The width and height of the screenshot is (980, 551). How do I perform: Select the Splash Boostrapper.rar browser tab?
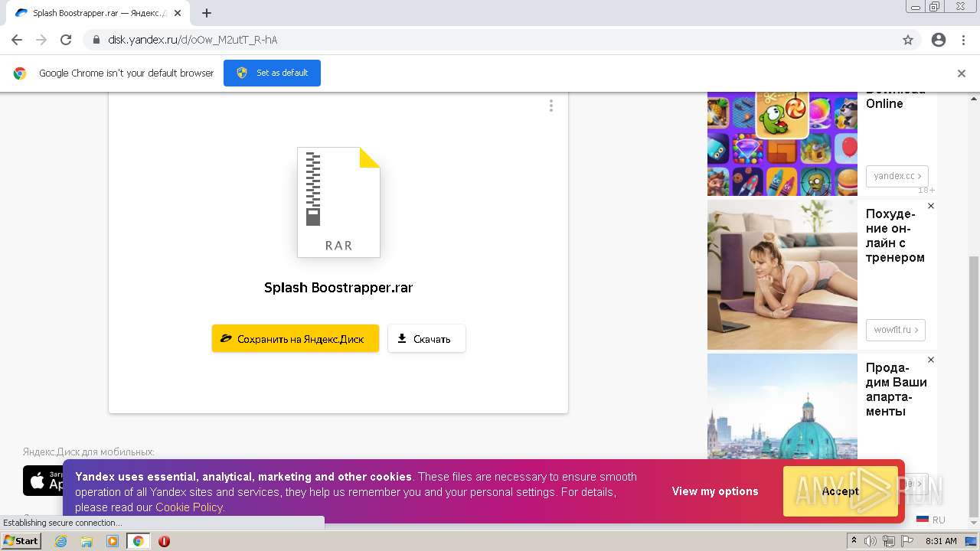[98, 13]
